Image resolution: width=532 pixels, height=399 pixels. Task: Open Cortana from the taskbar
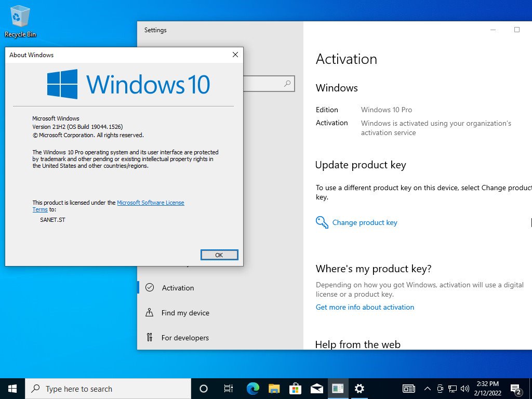click(204, 389)
